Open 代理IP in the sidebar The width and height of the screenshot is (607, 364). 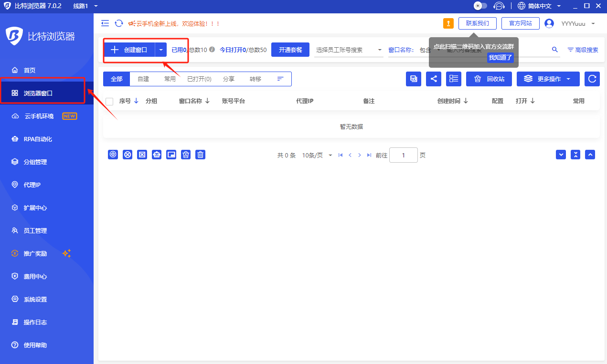pyautogui.click(x=32, y=185)
